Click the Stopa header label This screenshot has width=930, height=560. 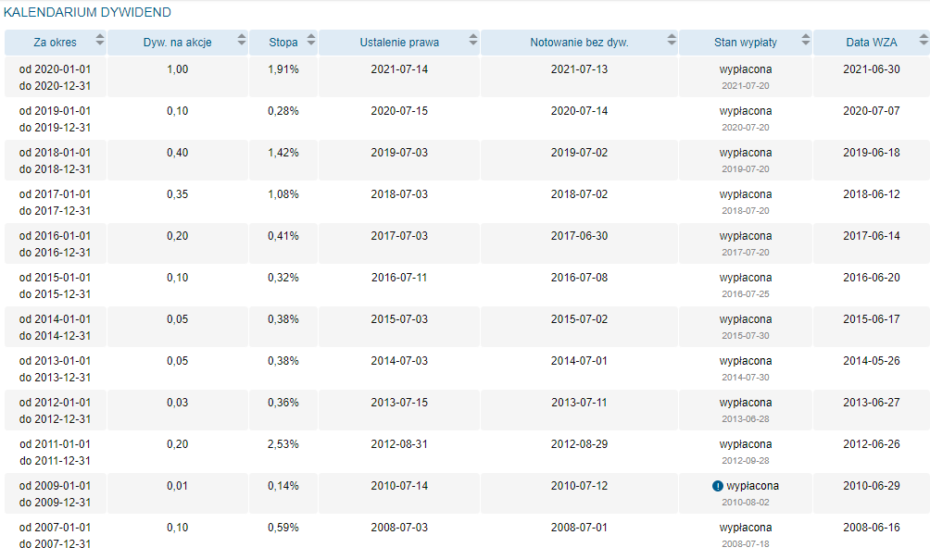pos(283,43)
